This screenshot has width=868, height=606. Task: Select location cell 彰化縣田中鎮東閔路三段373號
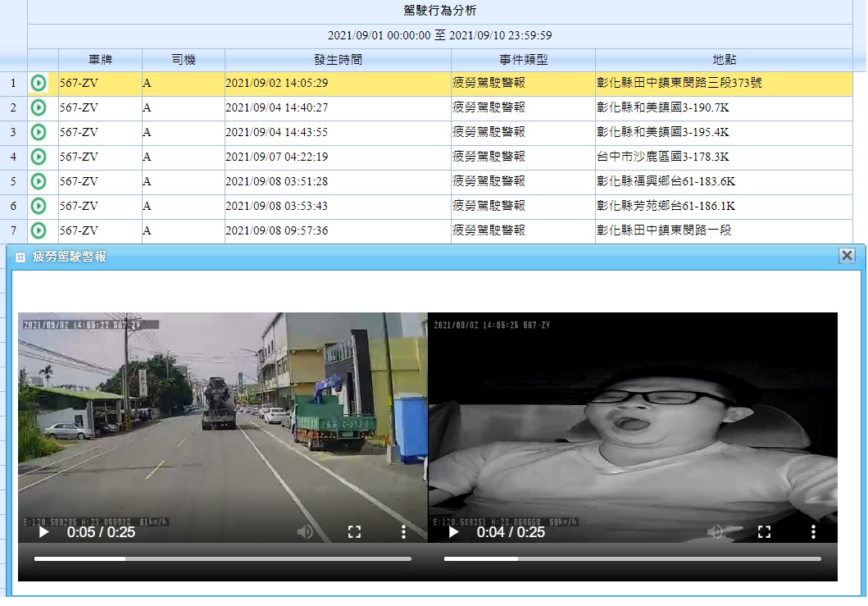724,83
